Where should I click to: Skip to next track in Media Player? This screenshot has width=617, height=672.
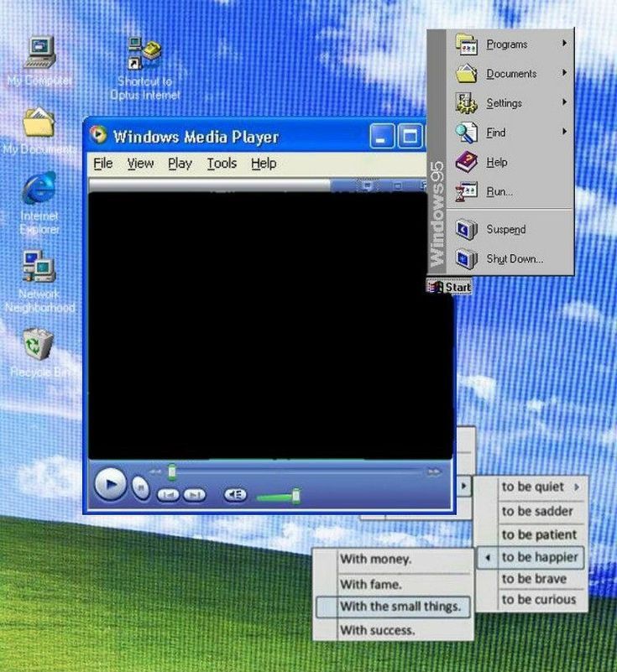195,495
